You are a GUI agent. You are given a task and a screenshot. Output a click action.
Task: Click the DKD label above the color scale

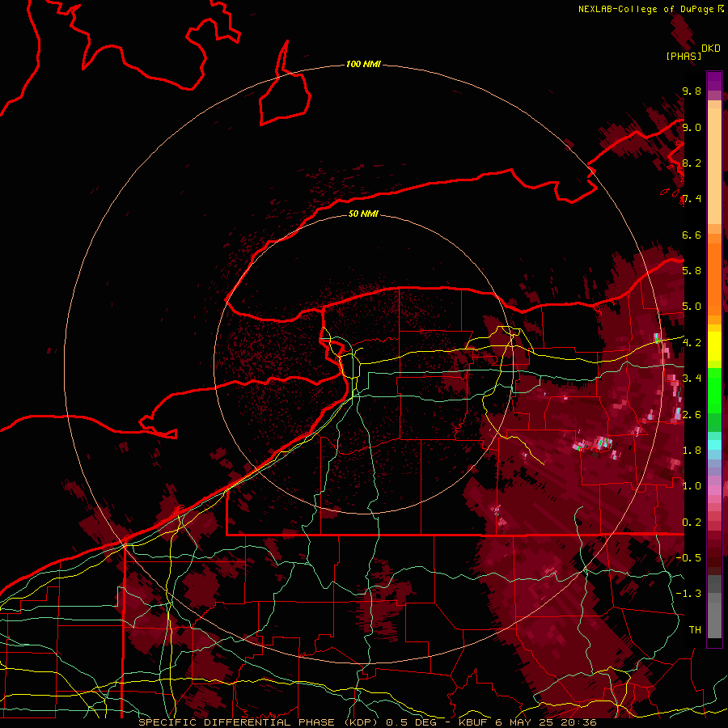coord(711,49)
